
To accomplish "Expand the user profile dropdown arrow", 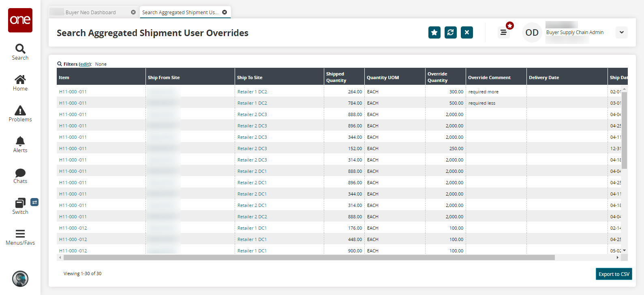I will 621,32.
